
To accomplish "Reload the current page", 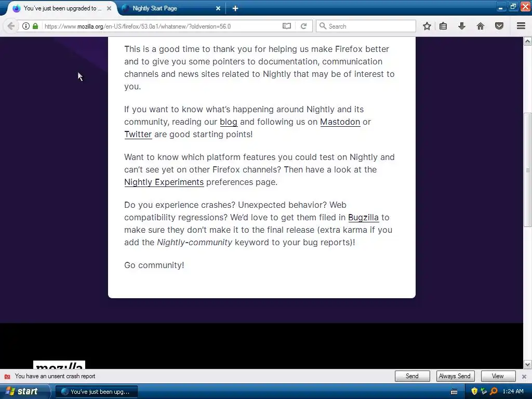I will click(x=303, y=26).
